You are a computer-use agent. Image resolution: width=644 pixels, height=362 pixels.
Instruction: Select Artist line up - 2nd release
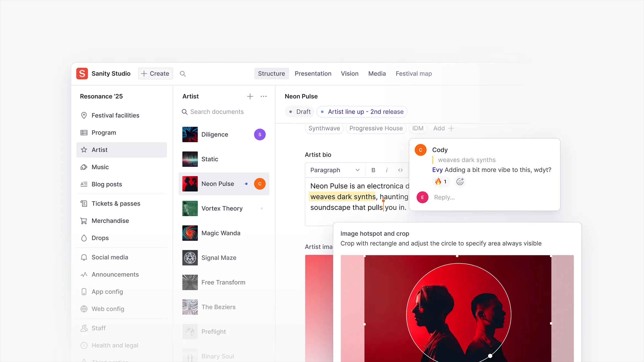(x=362, y=112)
